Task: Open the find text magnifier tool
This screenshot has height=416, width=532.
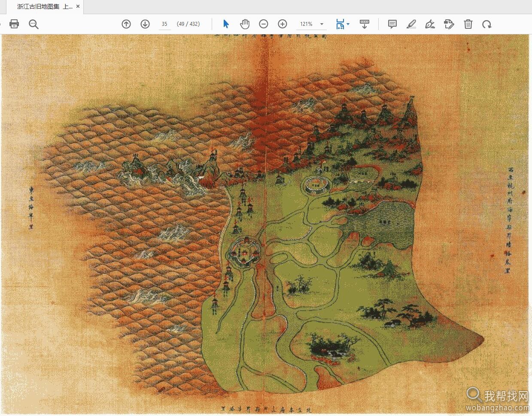Action: (33, 24)
